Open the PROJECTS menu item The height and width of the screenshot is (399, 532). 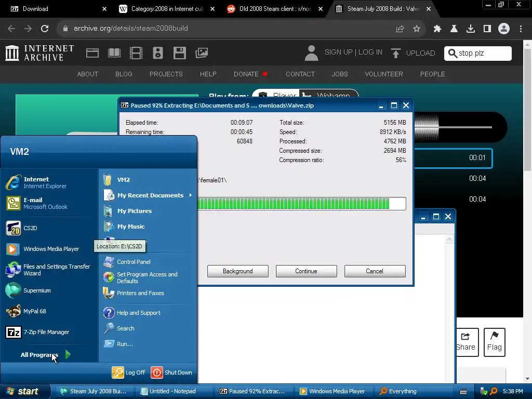166,74
